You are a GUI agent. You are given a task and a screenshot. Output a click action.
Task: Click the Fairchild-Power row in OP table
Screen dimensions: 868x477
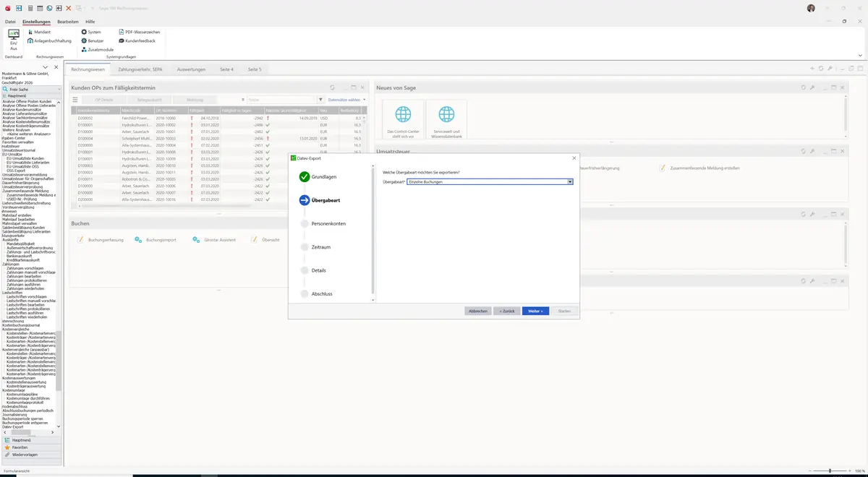pos(220,117)
